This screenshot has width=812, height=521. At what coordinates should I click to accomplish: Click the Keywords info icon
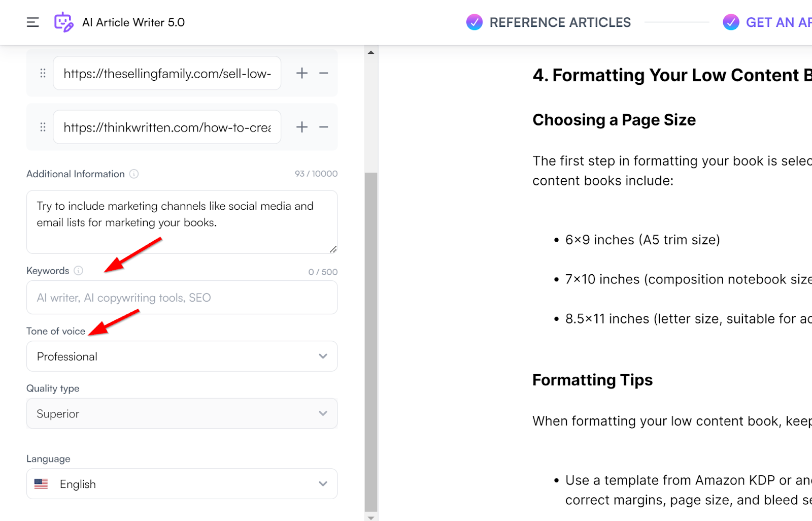click(x=79, y=271)
